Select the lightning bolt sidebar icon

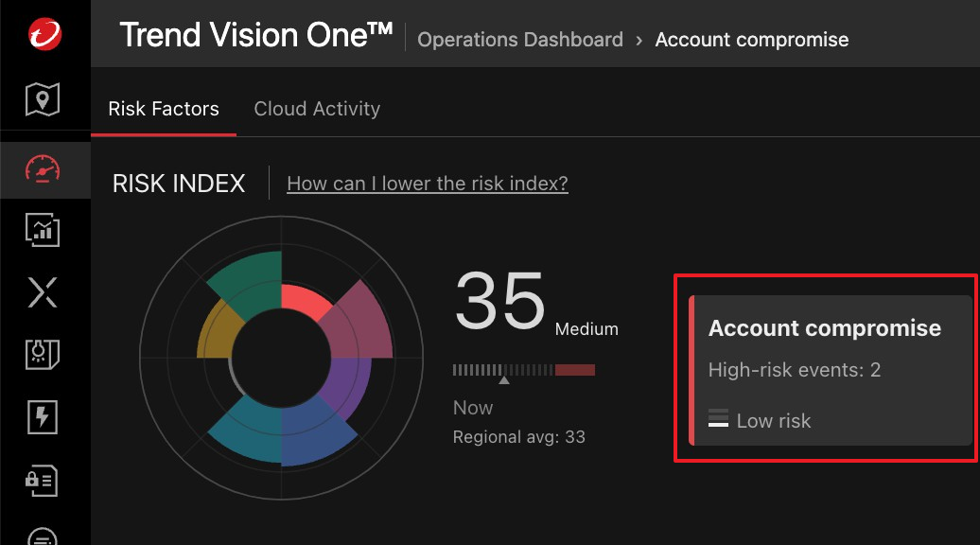43,416
